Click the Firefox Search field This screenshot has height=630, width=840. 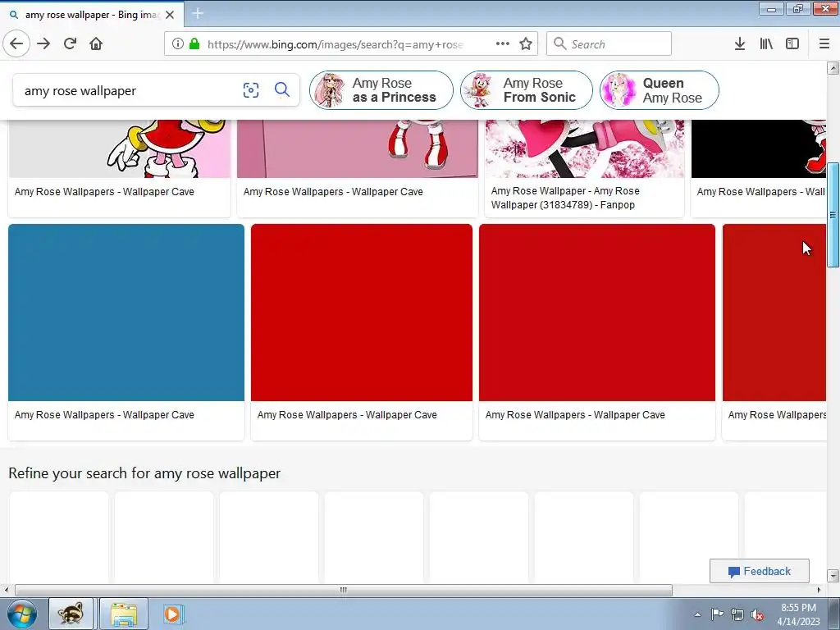tap(609, 43)
